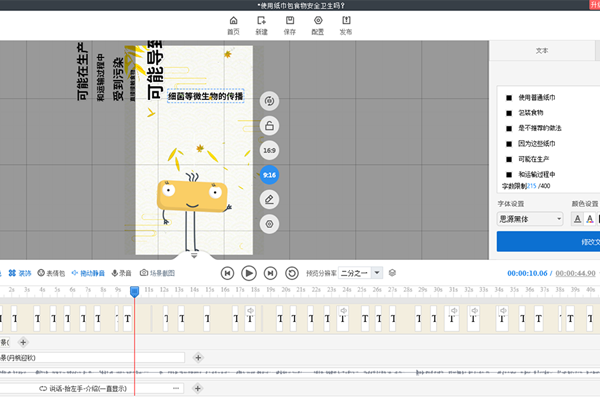Expand the 预览分辨率 二分之一 dropdown
Screen dimensions: 600x400
[377, 273]
